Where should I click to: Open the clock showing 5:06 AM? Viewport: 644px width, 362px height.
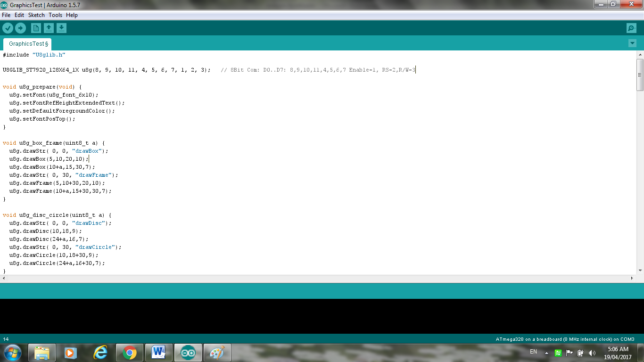(x=618, y=353)
